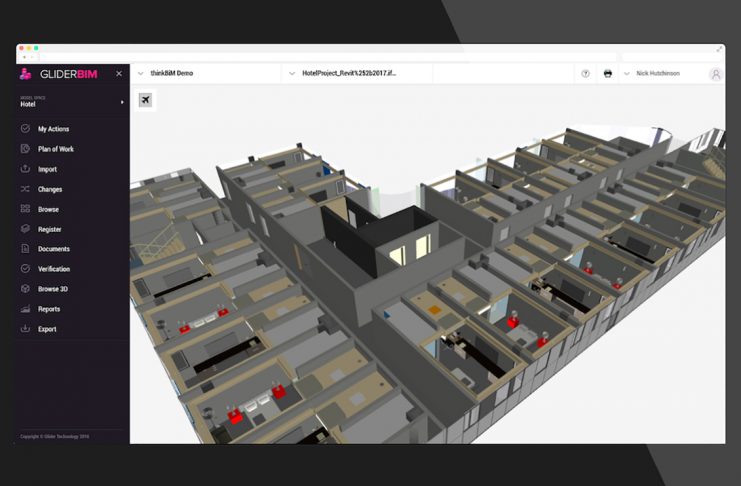Click the Changes shuffle icon in sidebar

(x=25, y=189)
